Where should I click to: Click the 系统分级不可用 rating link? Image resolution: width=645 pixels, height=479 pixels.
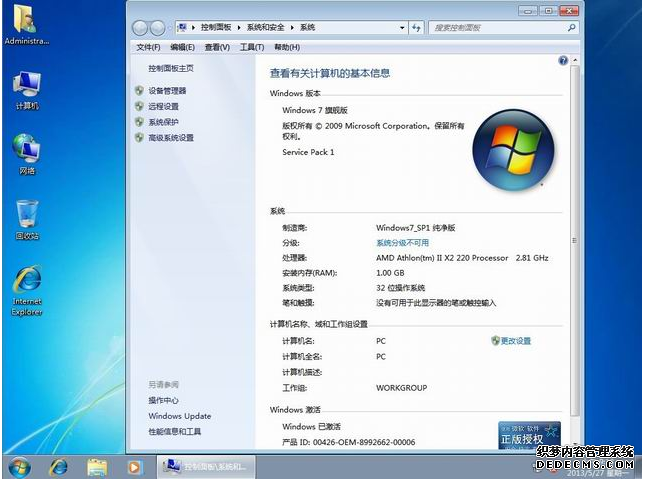(402, 243)
